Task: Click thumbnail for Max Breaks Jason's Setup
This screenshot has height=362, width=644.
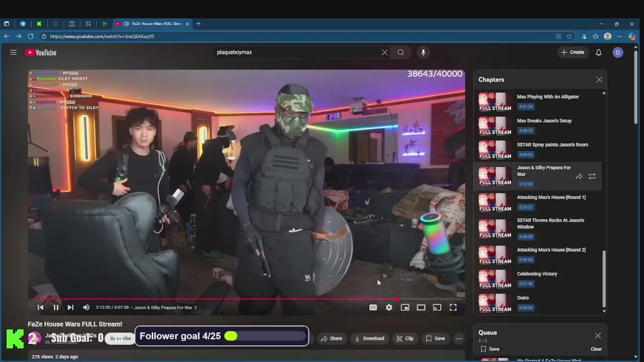Action: 495,126
